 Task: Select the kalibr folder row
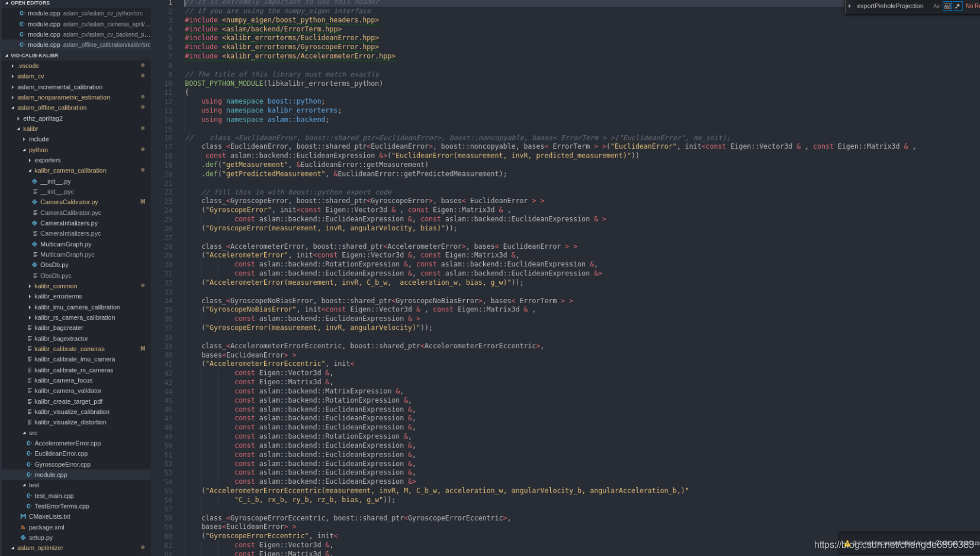coord(76,128)
